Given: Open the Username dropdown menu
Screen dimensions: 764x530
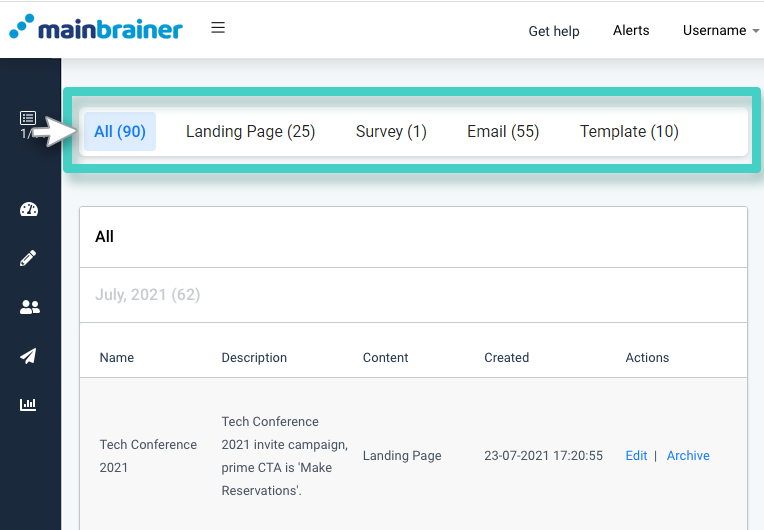Looking at the screenshot, I should point(721,30).
